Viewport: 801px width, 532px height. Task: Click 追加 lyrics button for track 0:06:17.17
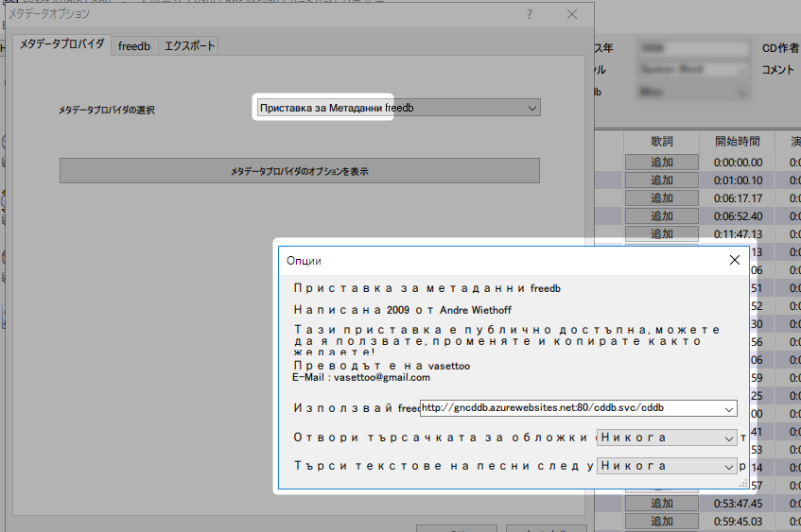(x=662, y=198)
